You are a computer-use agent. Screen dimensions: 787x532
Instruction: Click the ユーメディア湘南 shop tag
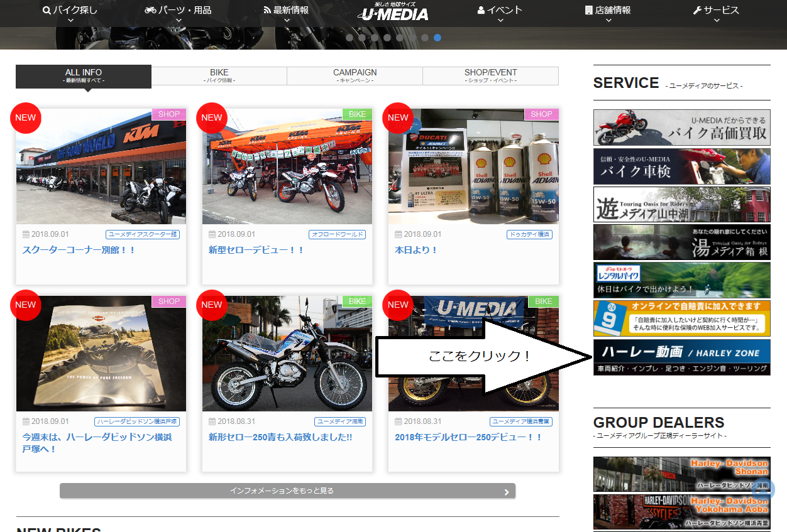click(340, 421)
